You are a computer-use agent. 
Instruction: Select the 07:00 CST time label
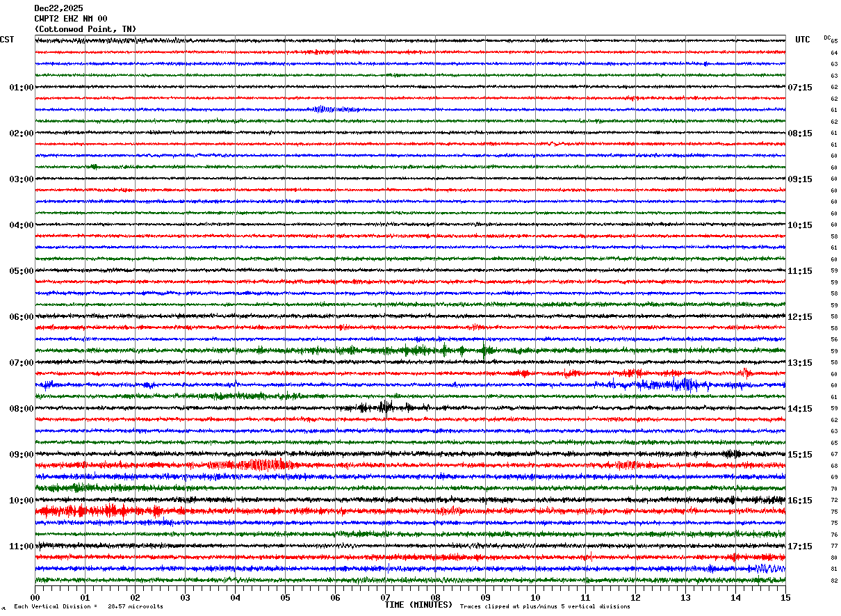click(22, 363)
